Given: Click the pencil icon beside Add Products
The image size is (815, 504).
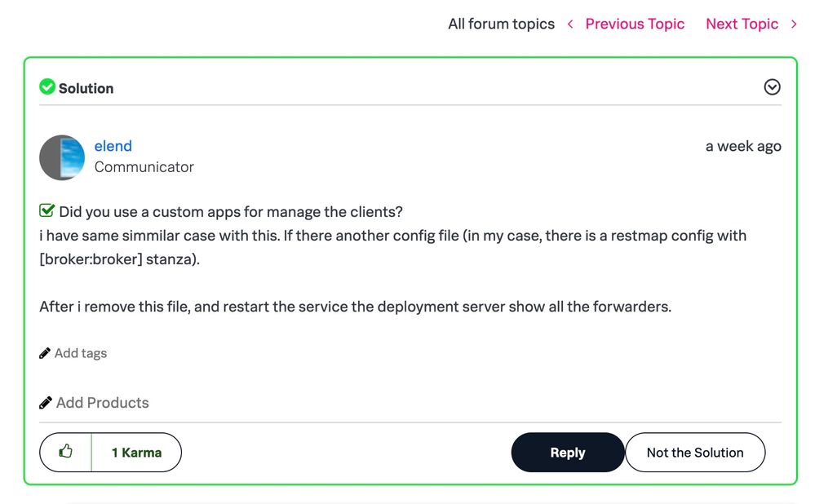Looking at the screenshot, I should (x=46, y=403).
